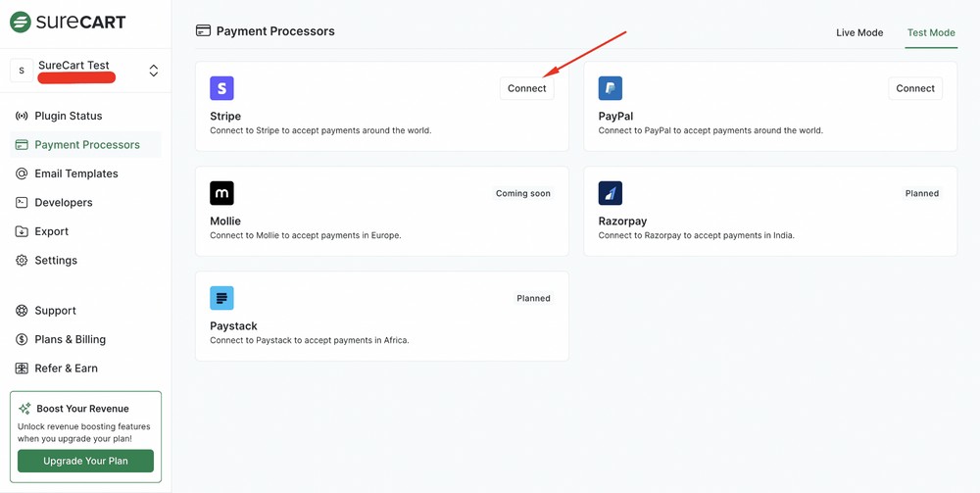Go to Refer & Earn
Image resolution: width=980 pixels, height=493 pixels.
coord(66,369)
